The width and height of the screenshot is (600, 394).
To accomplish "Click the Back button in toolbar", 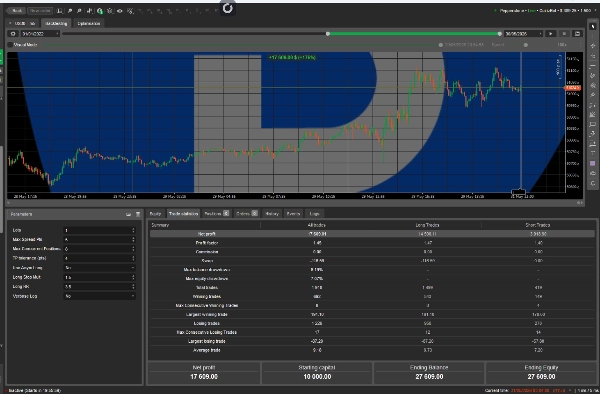I will coord(15,11).
